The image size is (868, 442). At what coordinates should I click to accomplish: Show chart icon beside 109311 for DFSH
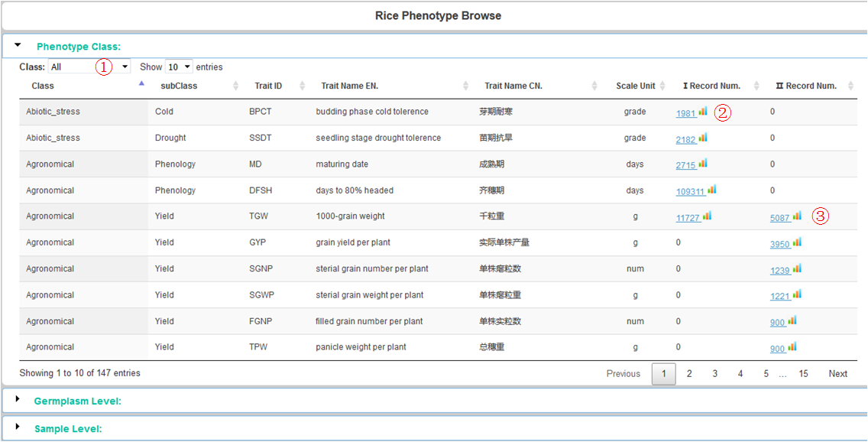coord(712,190)
